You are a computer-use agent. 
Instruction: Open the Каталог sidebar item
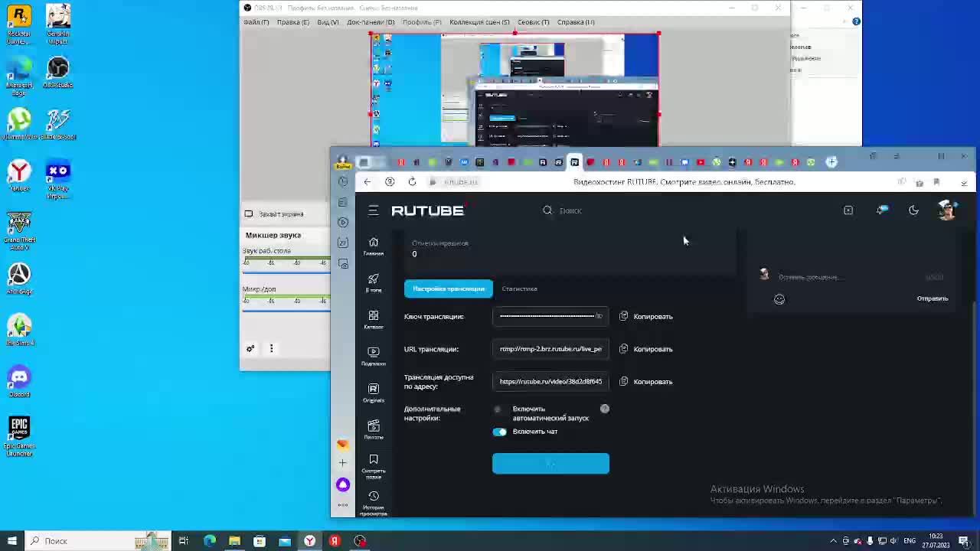click(373, 320)
